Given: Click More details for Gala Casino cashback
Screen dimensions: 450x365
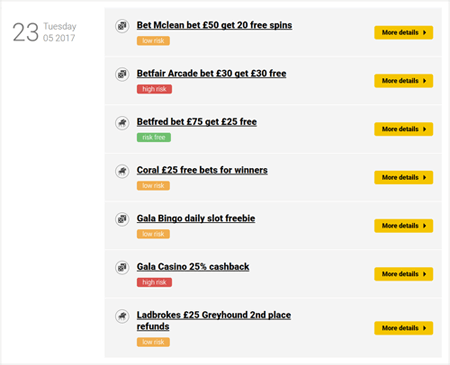Looking at the screenshot, I should point(404,274).
